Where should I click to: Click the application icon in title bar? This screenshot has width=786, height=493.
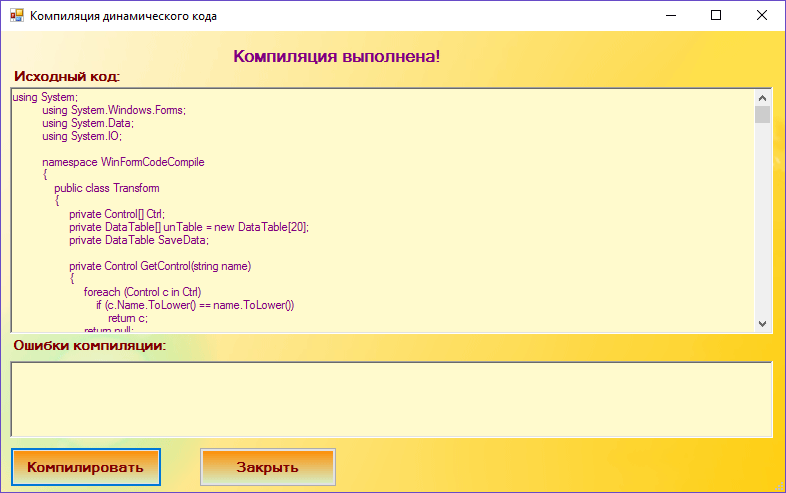point(16,16)
